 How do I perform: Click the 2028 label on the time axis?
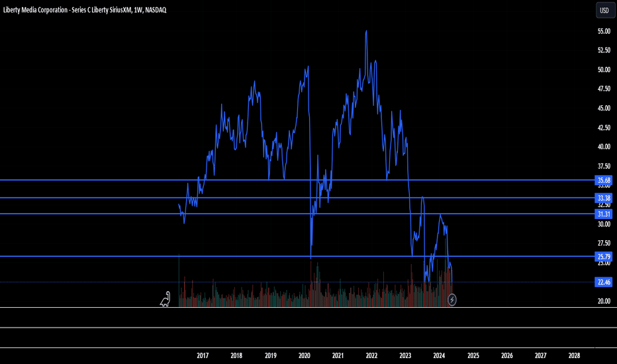coord(574,355)
